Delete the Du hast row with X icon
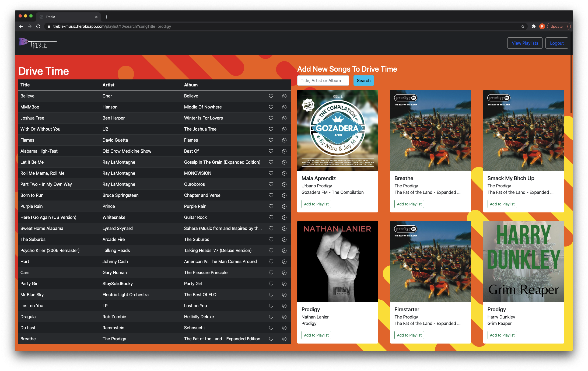Image resolution: width=588 pixels, height=371 pixels. click(x=284, y=328)
